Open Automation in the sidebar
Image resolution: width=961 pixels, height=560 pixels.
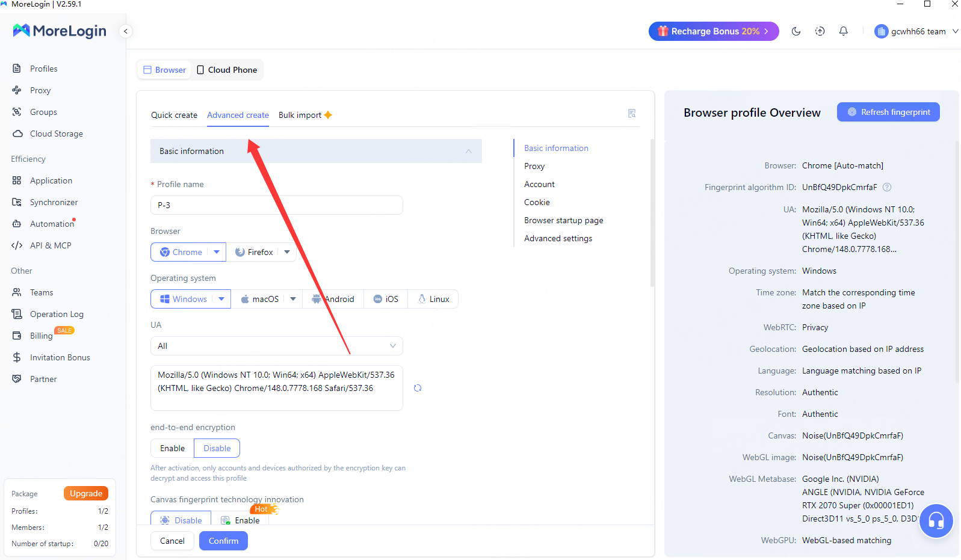tap(52, 224)
